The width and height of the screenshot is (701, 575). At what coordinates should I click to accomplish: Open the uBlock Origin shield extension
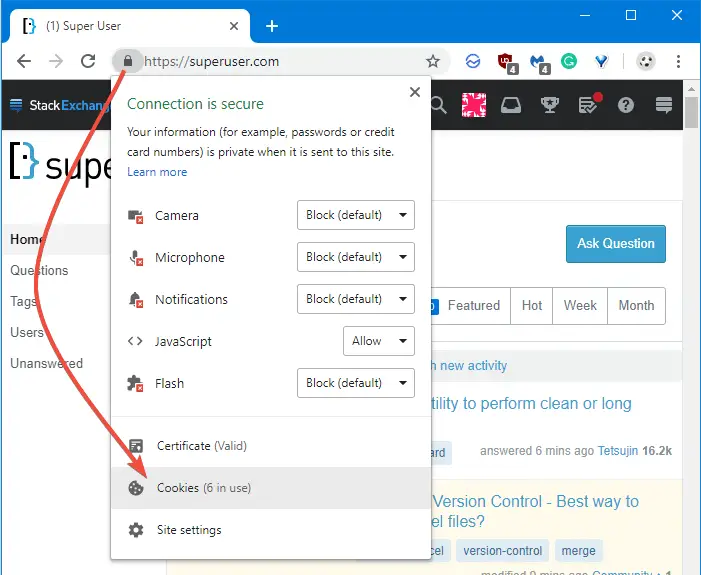click(507, 63)
